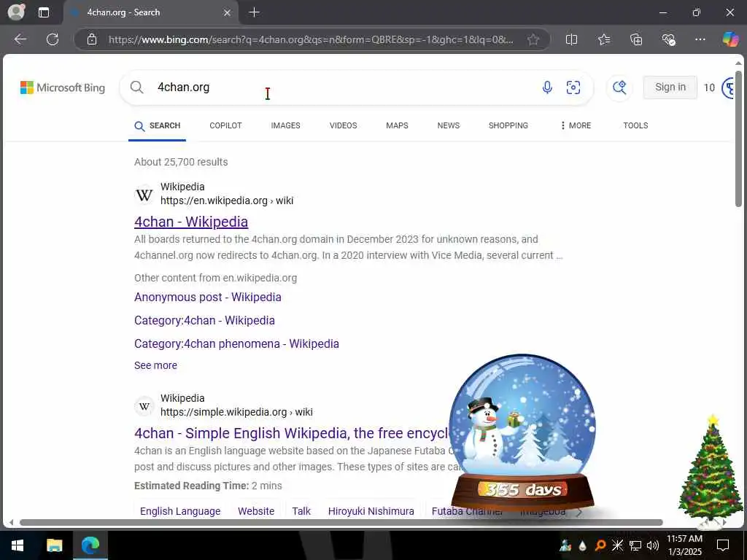Open the notification center icon
747x560 pixels.
(723, 545)
